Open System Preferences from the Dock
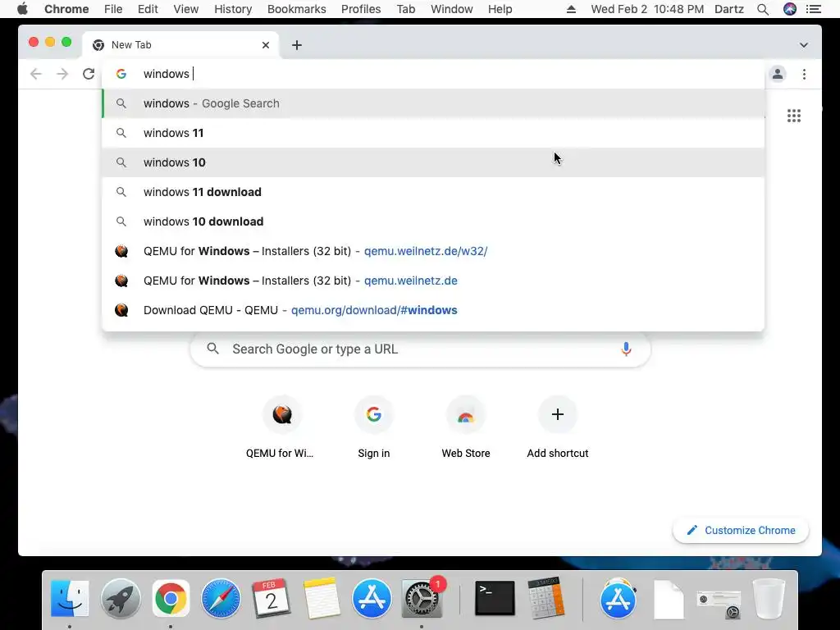The height and width of the screenshot is (630, 840). 422,598
